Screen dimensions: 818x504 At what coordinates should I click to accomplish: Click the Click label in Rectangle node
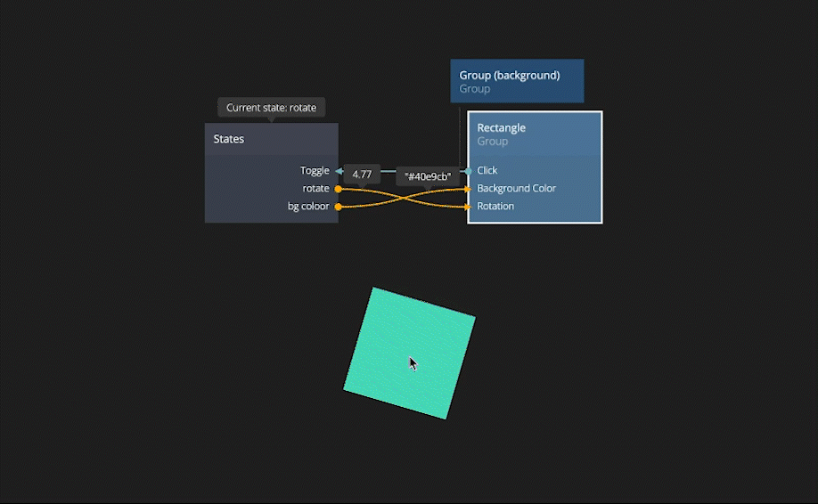tap(487, 171)
